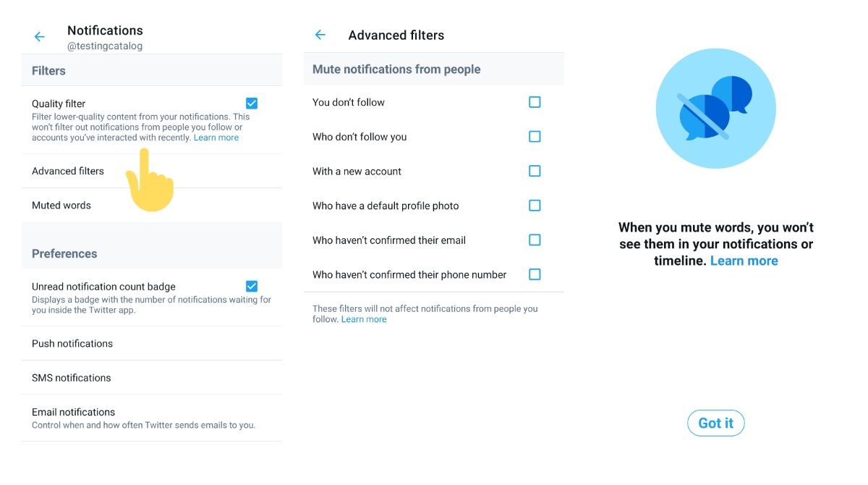Open Learn more about muting words
The image size is (868, 485).
pyautogui.click(x=744, y=261)
